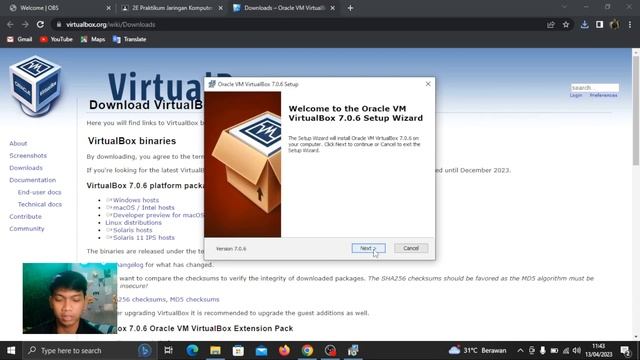The height and width of the screenshot is (360, 640).
Task: Open Screenshots in sidebar
Action: click(x=28, y=156)
